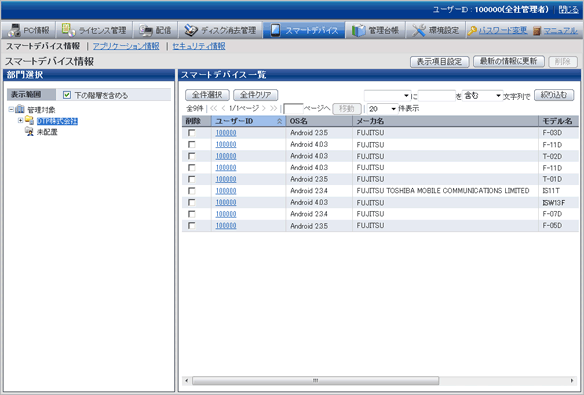Click the password key icon

(x=472, y=31)
